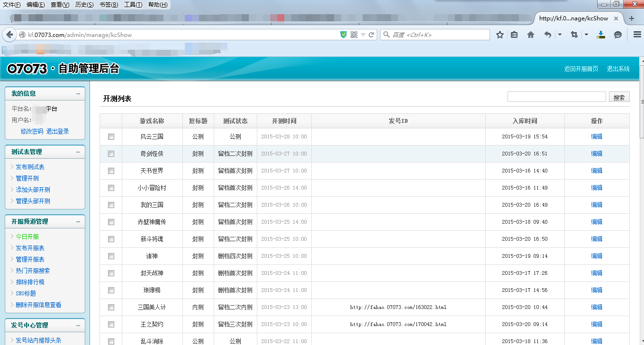Viewport: 644px width, 345px height.
Task: Reload the current page
Action: (372, 35)
